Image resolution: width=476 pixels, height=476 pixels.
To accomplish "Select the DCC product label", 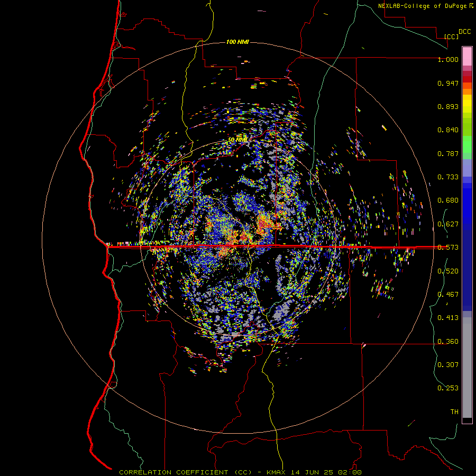I will pyautogui.click(x=465, y=32).
